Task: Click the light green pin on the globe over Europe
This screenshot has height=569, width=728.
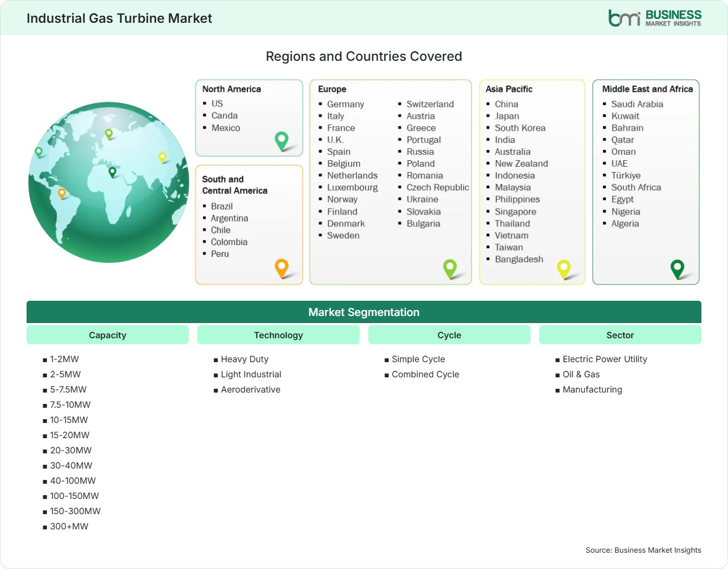Action: pyautogui.click(x=108, y=134)
